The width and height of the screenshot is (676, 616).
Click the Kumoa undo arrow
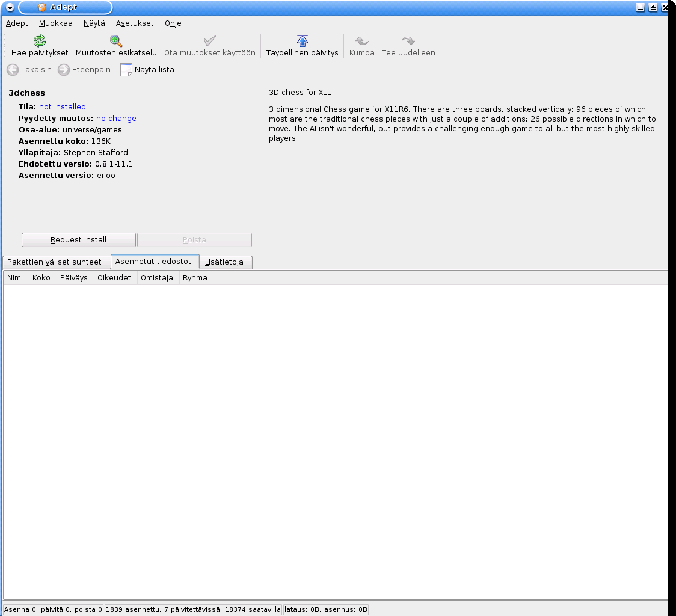click(362, 41)
